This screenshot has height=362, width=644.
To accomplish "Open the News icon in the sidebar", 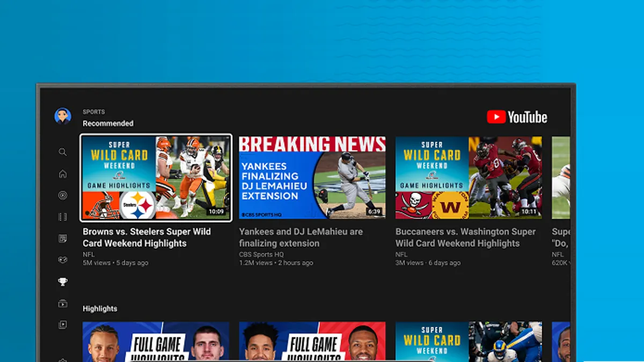I will click(63, 239).
